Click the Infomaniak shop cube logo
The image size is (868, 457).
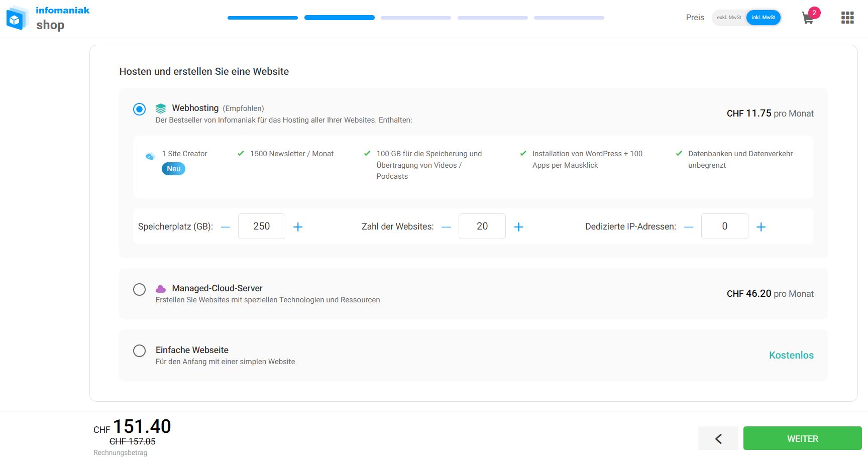17,18
